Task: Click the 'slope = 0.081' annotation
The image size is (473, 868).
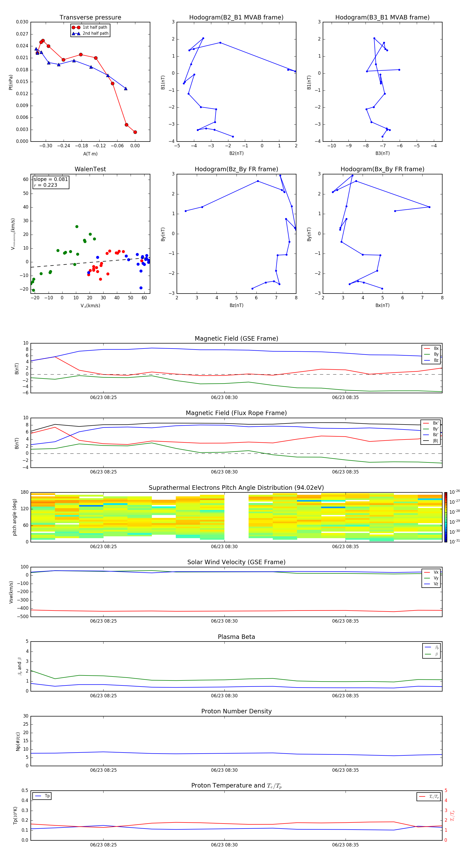Action: pos(50,179)
